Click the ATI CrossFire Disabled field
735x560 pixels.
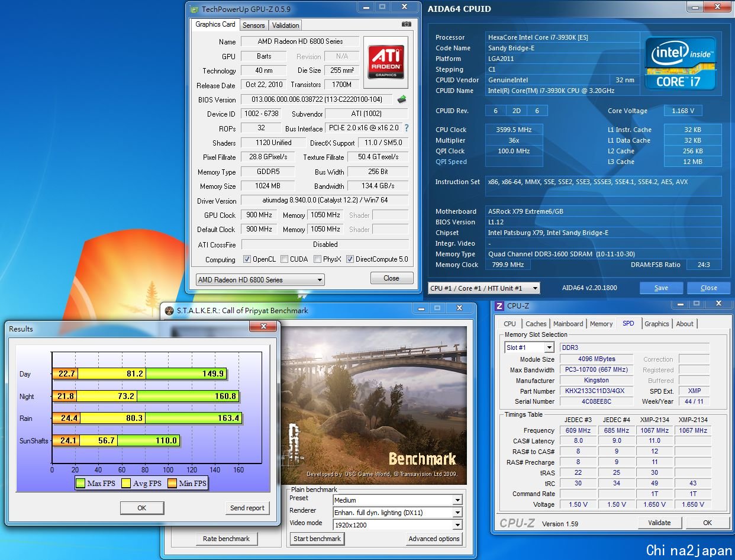[x=325, y=244]
